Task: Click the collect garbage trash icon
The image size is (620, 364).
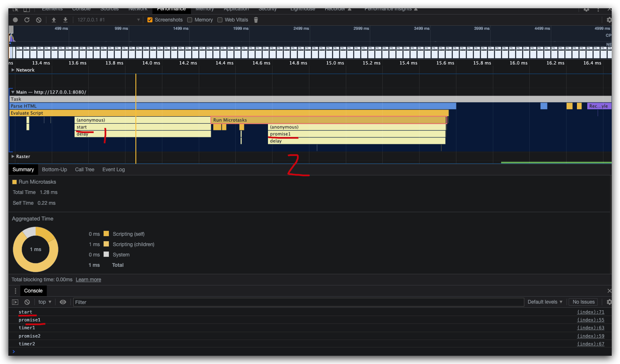Action: pos(256,20)
